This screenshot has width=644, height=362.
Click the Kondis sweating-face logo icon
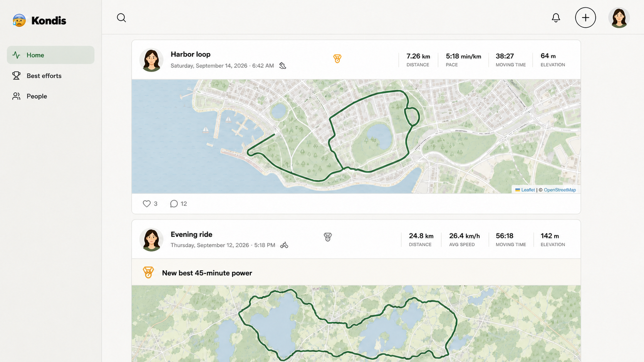tap(19, 20)
